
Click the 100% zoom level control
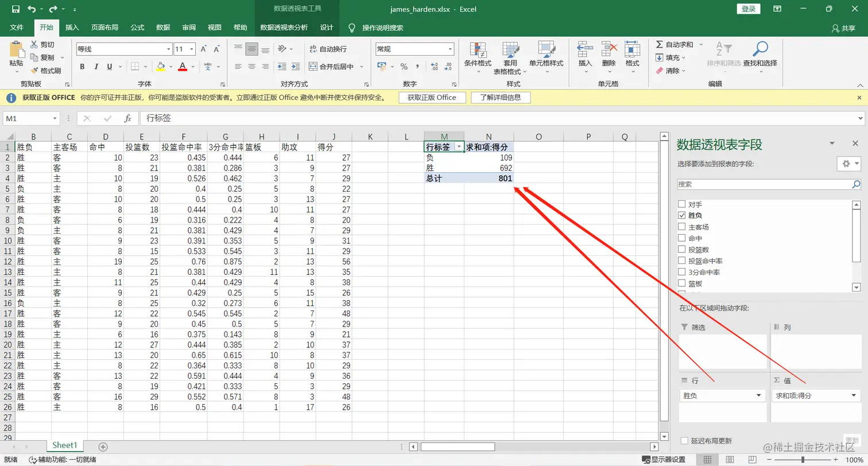coord(855,459)
